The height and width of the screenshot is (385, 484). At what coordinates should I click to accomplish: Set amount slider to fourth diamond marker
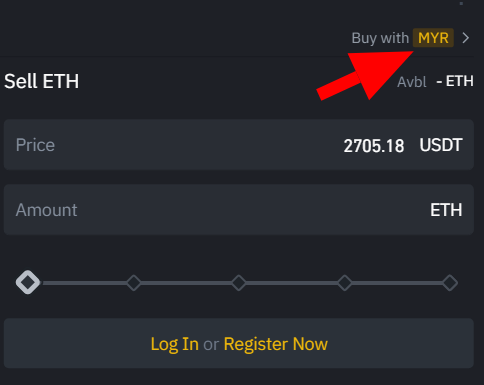344,283
